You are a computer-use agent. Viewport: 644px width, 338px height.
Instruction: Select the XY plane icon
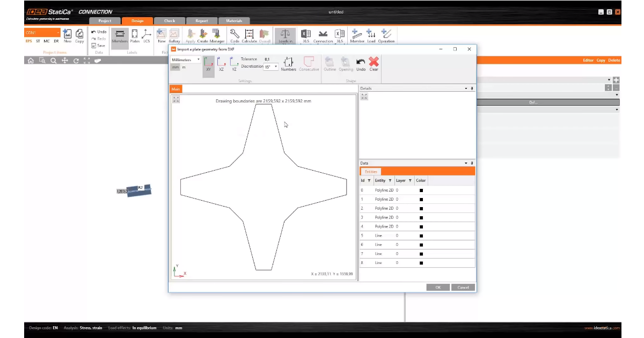coord(208,63)
